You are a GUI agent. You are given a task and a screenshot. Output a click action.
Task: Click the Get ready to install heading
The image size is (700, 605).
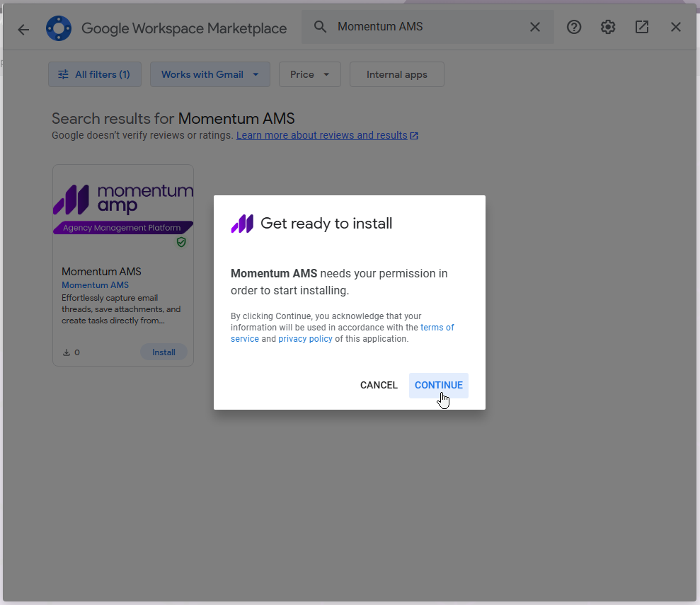point(326,223)
